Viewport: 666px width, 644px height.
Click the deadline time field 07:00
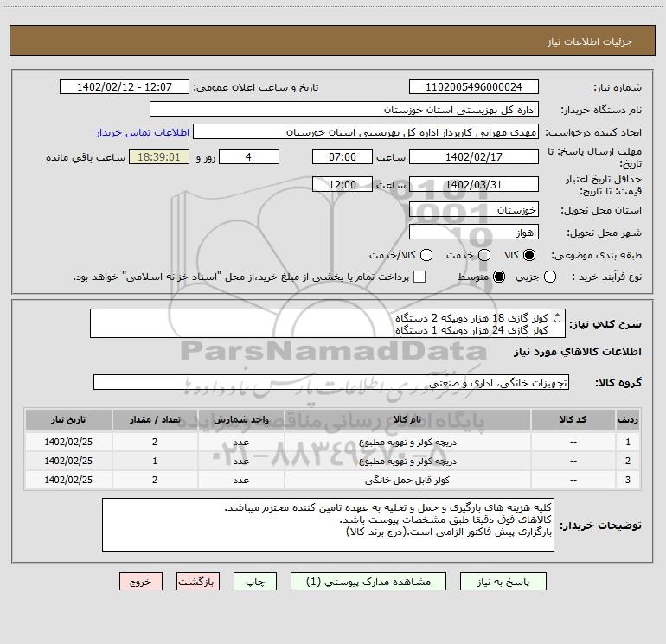point(343,156)
